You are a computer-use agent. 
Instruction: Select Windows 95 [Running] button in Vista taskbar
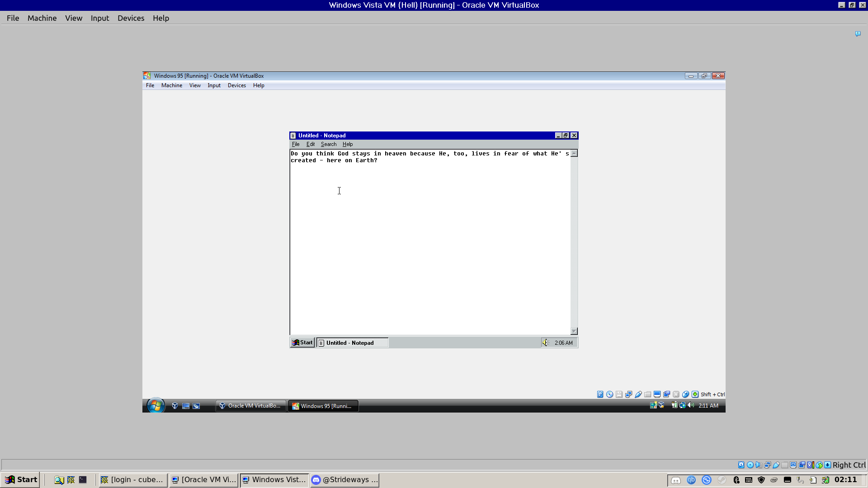[323, 406]
